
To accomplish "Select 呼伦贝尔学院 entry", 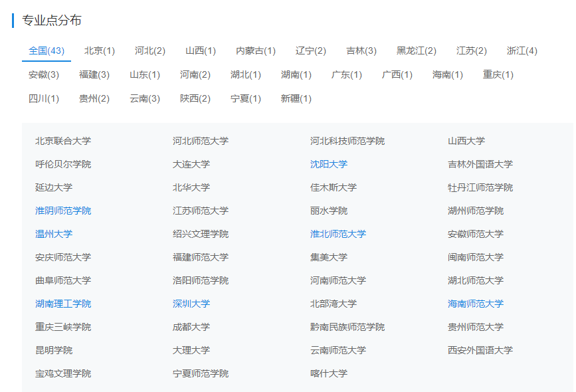I will pyautogui.click(x=63, y=164).
